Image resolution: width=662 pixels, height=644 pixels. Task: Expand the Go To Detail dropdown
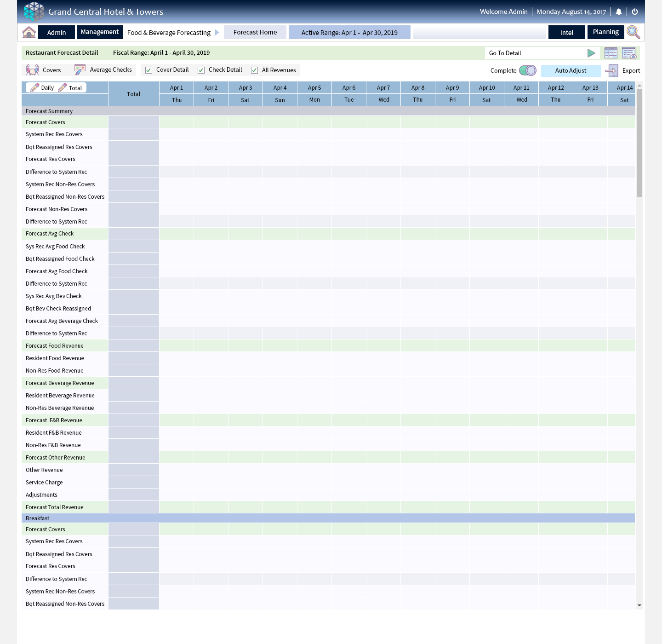pyautogui.click(x=591, y=53)
